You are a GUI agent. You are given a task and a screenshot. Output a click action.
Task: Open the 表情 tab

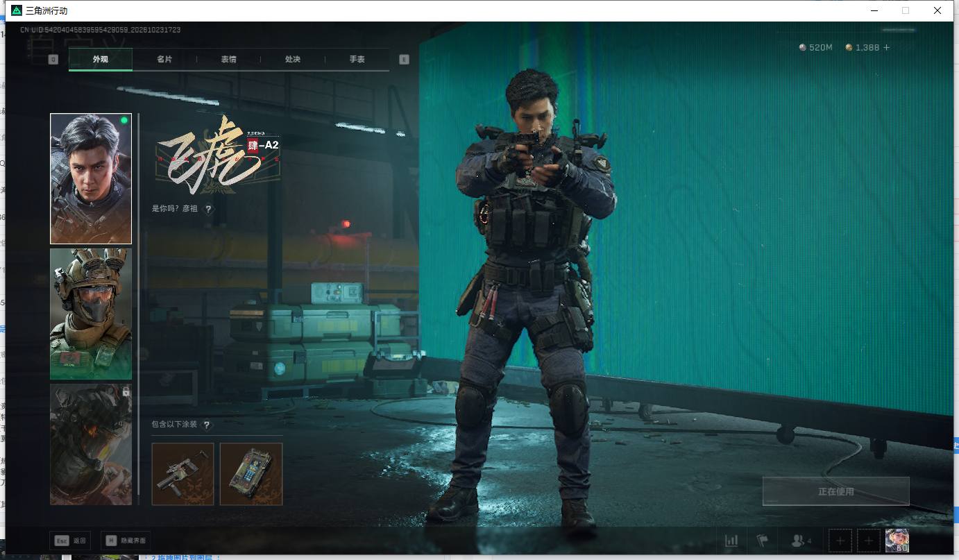228,60
